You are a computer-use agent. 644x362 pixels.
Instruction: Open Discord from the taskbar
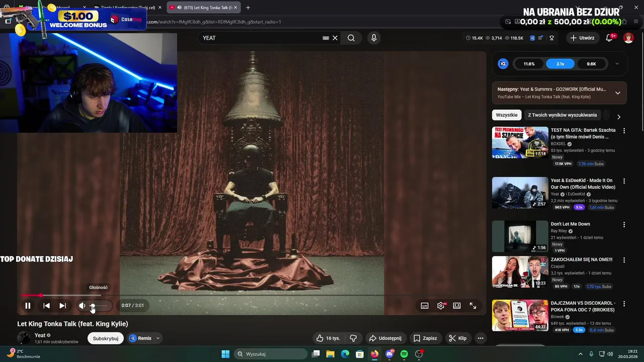pos(389,354)
